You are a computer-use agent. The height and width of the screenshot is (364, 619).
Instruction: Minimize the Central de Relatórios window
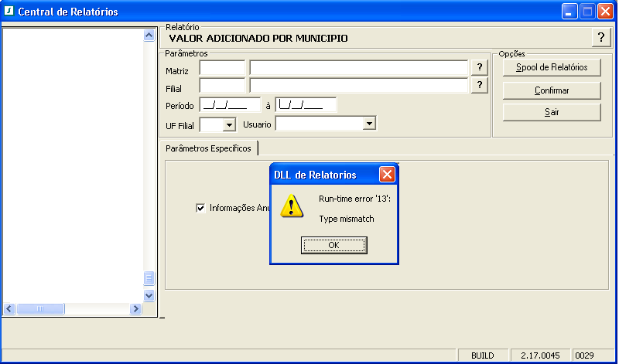569,12
